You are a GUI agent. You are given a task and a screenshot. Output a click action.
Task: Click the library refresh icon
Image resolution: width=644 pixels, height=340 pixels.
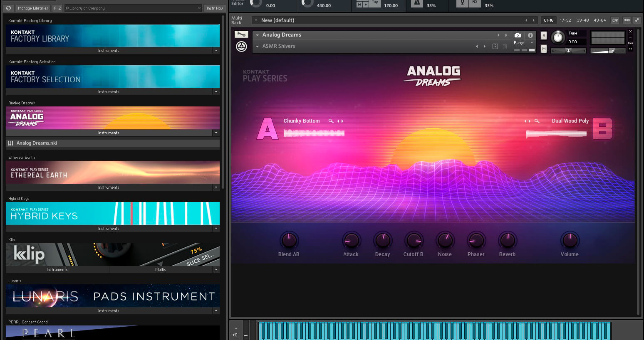point(8,8)
